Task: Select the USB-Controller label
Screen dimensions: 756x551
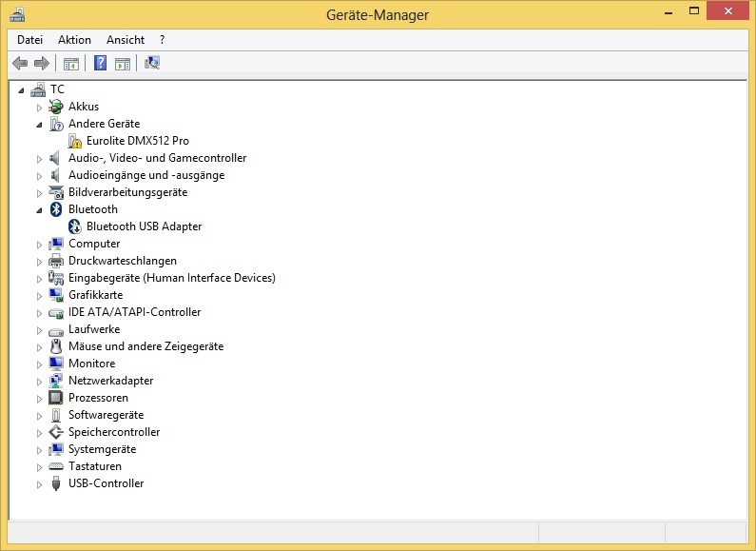Action: [x=107, y=483]
